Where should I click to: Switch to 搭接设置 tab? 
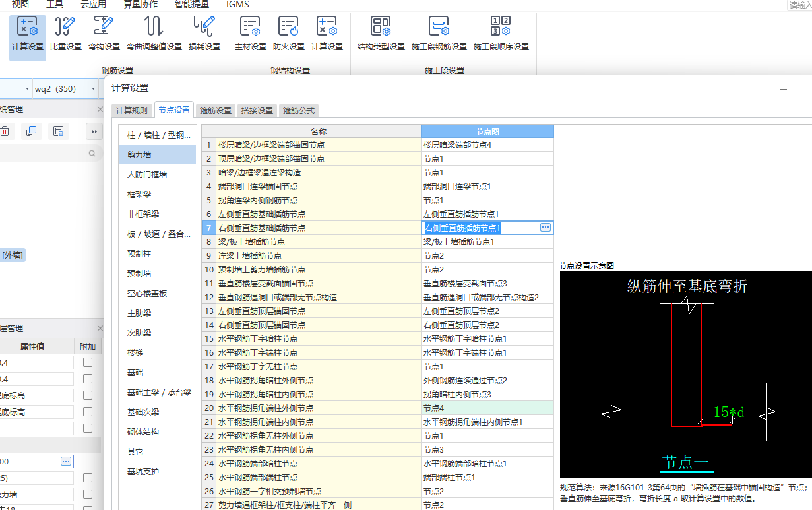[257, 110]
